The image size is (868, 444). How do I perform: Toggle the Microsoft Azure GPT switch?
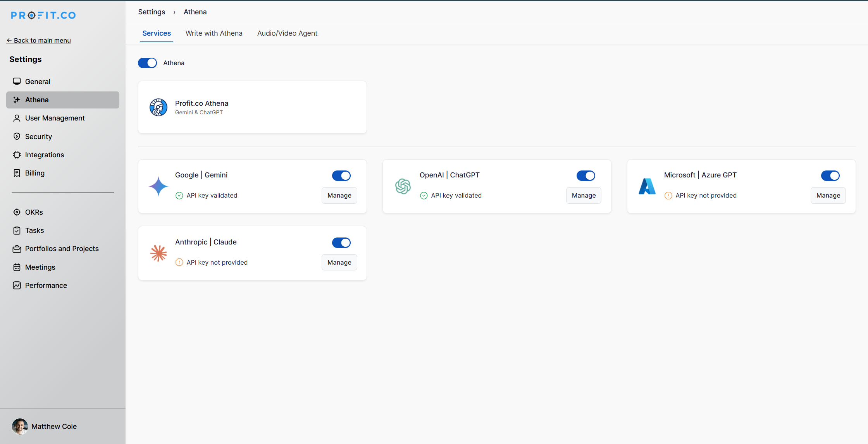tap(830, 176)
